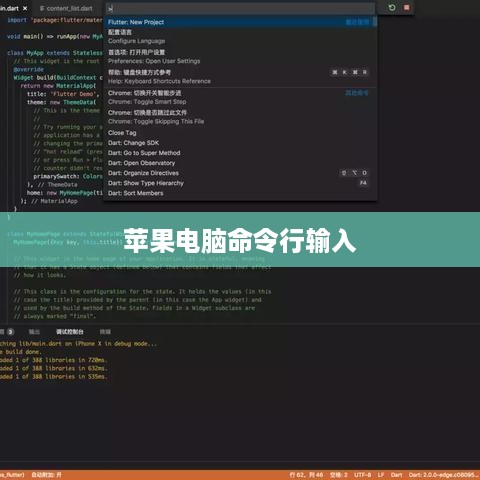
Task: Click the '@override' annotation line
Action: 29,69
